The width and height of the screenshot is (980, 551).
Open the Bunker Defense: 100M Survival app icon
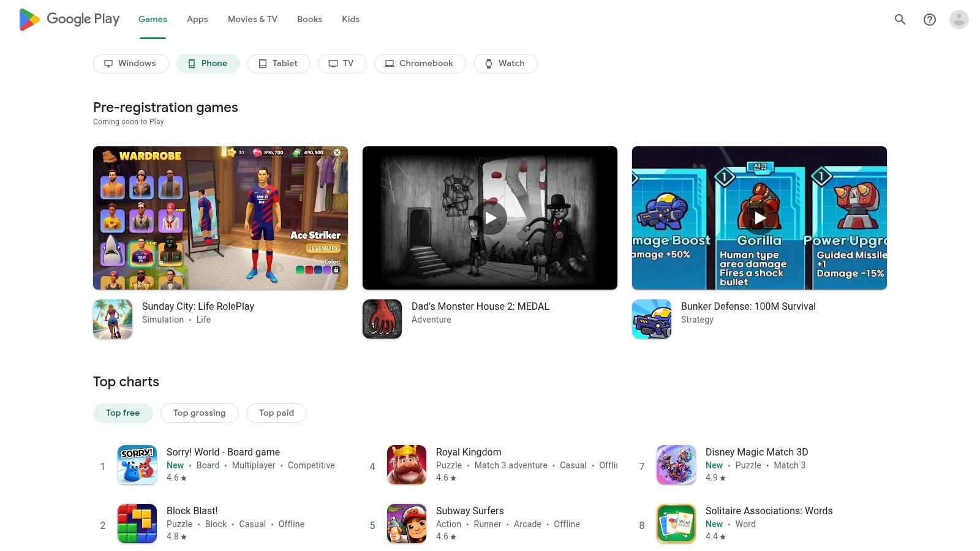click(651, 318)
